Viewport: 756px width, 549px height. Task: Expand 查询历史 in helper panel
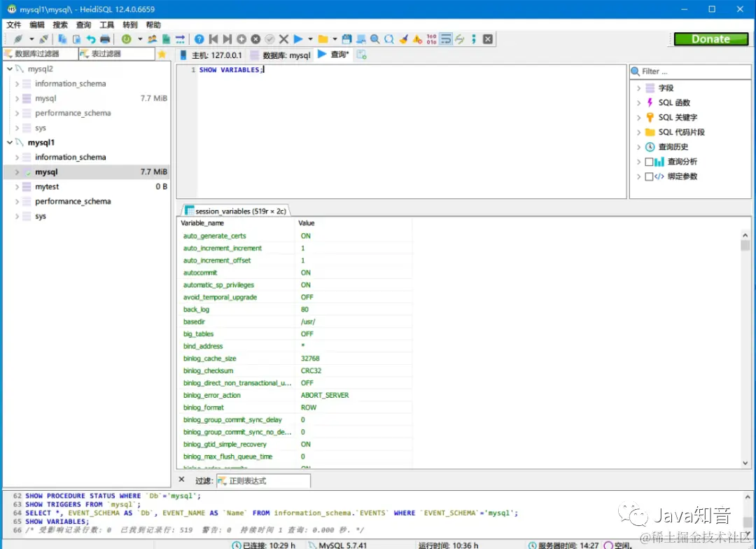point(639,147)
